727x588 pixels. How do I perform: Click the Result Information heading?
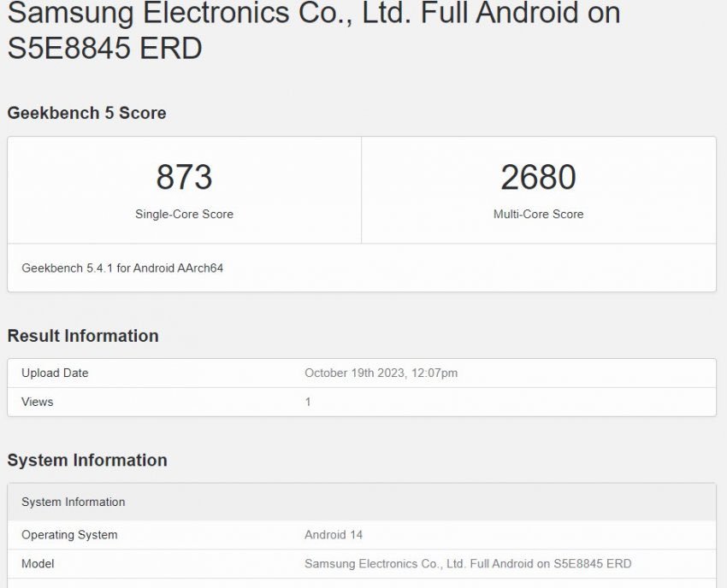[83, 336]
